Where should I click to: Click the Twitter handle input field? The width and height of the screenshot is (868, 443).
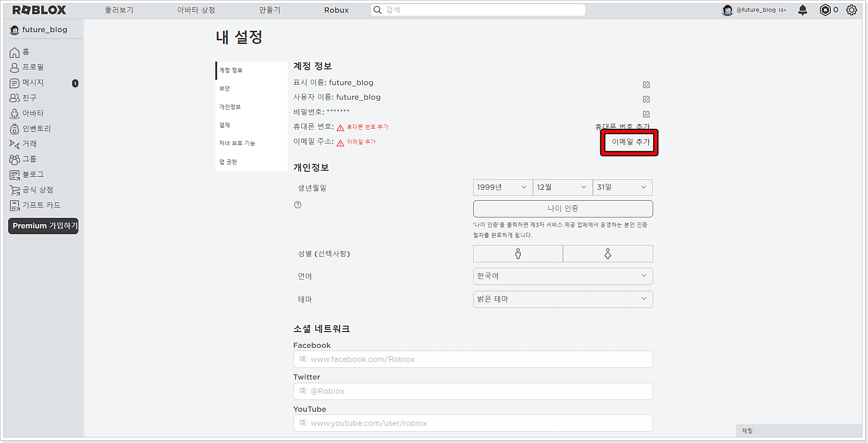[473, 391]
